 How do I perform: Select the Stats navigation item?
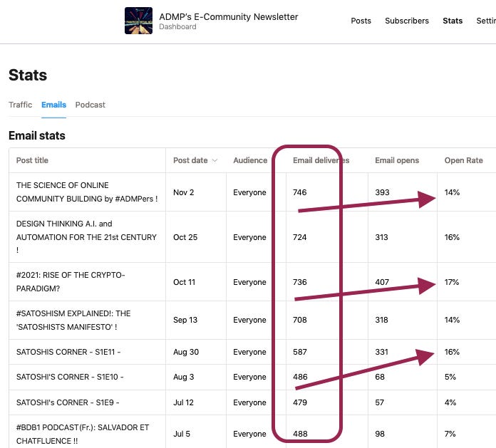[x=453, y=21]
